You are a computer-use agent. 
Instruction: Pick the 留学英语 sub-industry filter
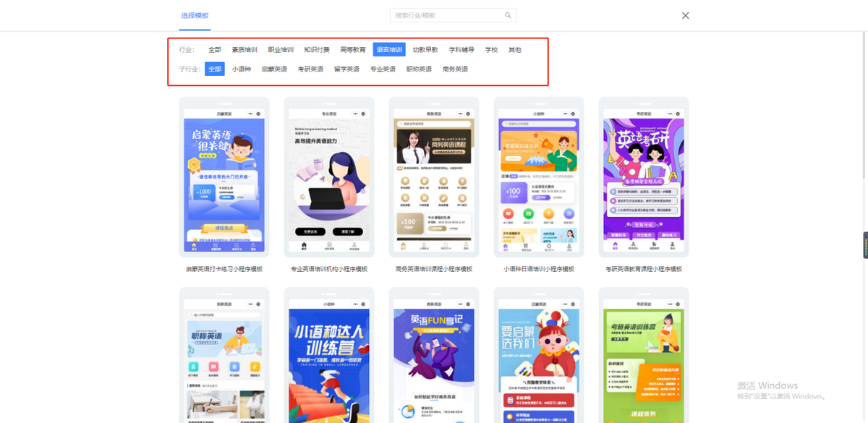(x=346, y=69)
